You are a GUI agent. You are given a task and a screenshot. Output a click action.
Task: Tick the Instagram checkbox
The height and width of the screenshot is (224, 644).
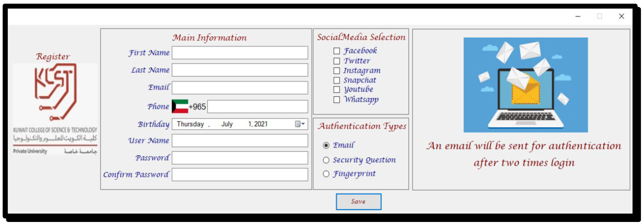click(336, 71)
